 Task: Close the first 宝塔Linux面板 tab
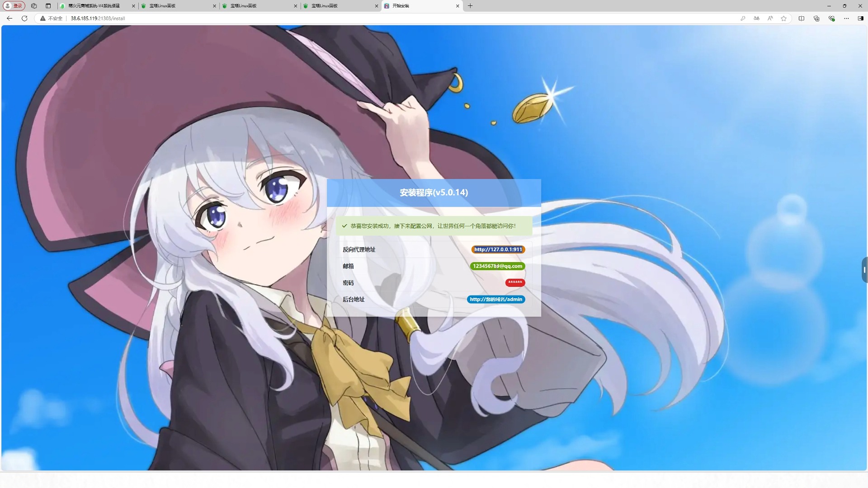point(214,6)
